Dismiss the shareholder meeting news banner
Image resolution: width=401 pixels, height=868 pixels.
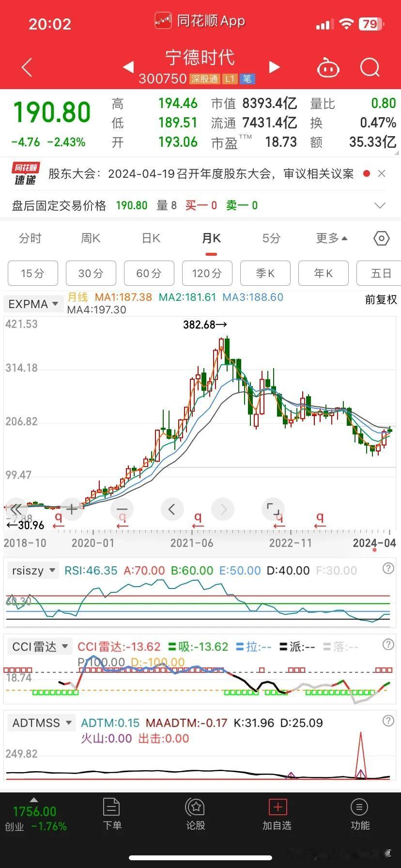pyautogui.click(x=382, y=173)
